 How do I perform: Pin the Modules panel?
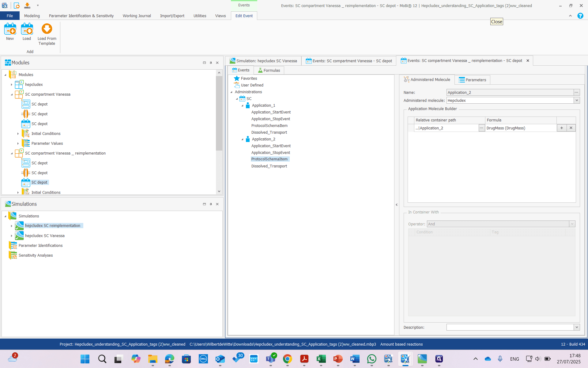click(211, 63)
